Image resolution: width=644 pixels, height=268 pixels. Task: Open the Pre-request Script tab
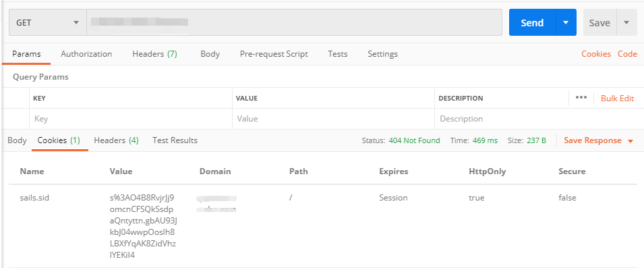[x=274, y=54]
